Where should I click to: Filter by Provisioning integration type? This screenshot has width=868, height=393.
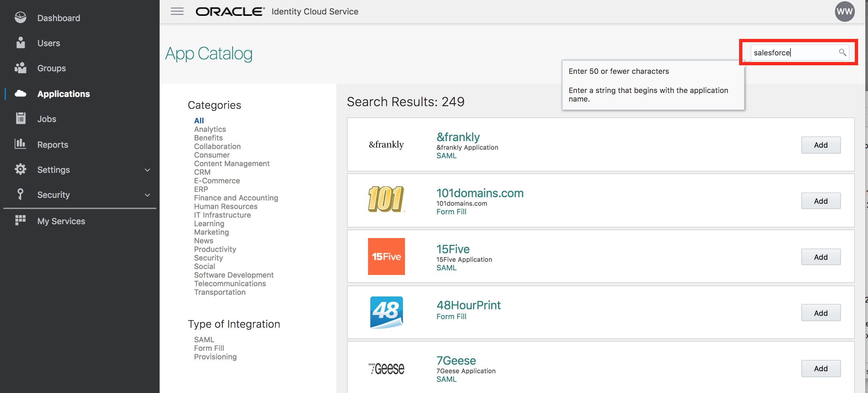click(215, 356)
